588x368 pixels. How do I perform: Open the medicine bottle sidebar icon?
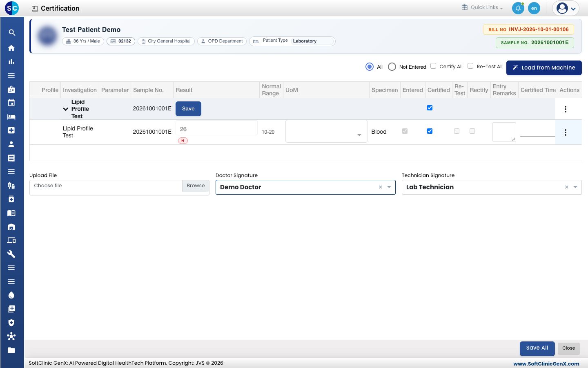pyautogui.click(x=11, y=199)
